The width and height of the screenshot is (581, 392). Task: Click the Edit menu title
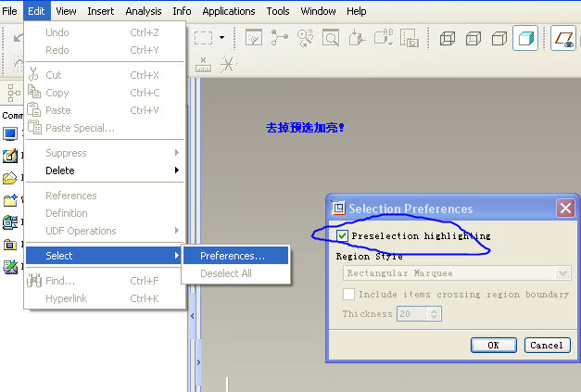pos(36,11)
